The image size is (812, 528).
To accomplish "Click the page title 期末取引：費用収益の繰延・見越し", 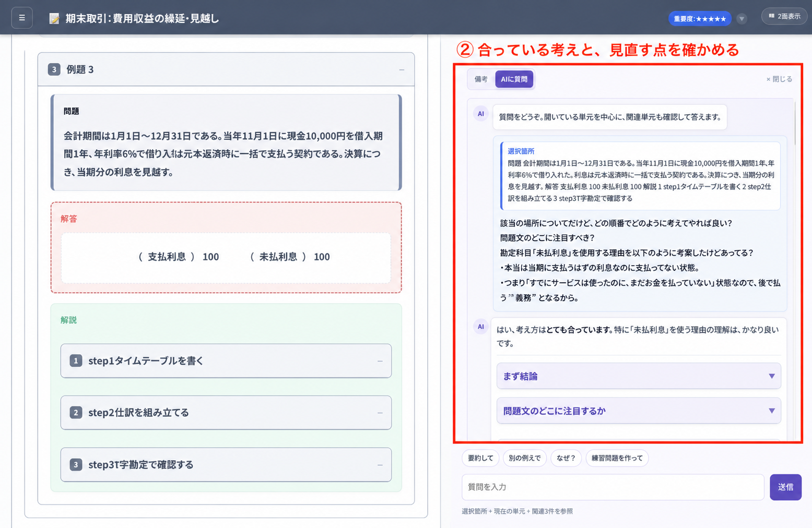I will pos(143,19).
